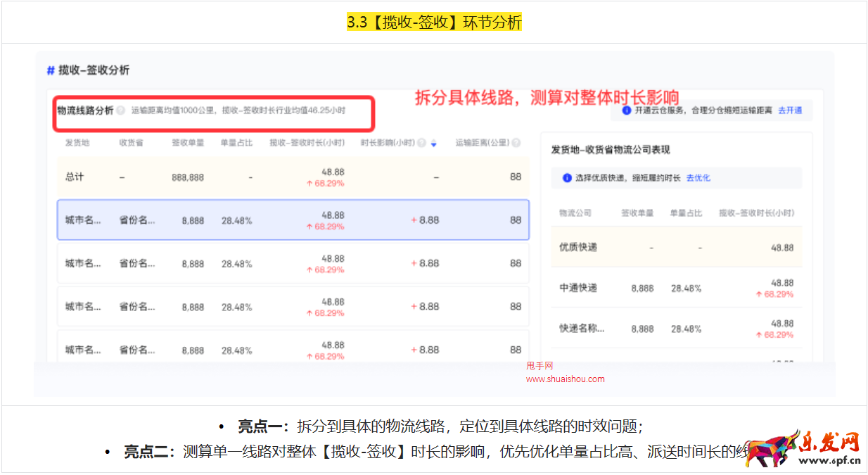The image size is (868, 475).
Task: Click the question mark icon on 时长影响(小时) column
Action: [x=423, y=142]
